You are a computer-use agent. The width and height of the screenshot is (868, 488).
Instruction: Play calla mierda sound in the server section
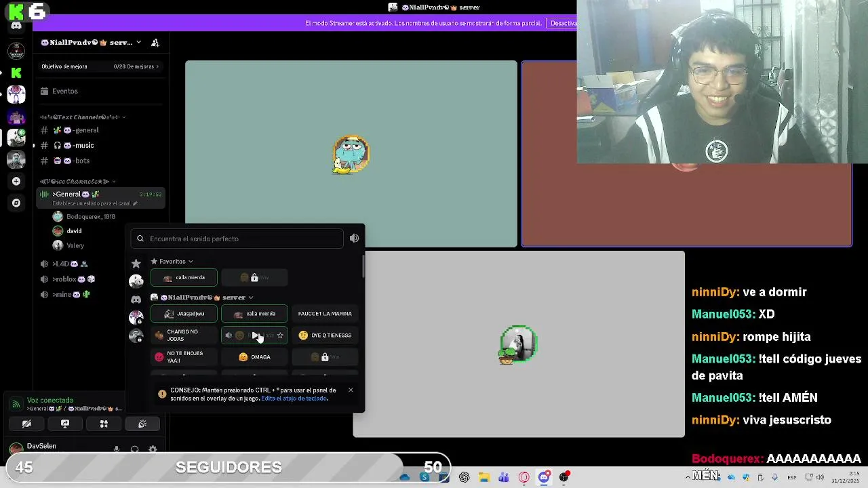tap(254, 314)
